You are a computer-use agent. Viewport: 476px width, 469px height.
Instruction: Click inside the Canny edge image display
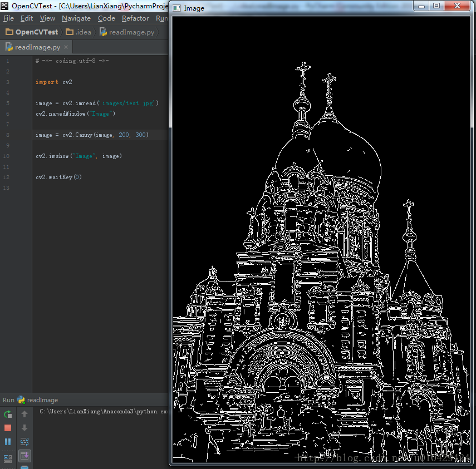pyautogui.click(x=321, y=239)
